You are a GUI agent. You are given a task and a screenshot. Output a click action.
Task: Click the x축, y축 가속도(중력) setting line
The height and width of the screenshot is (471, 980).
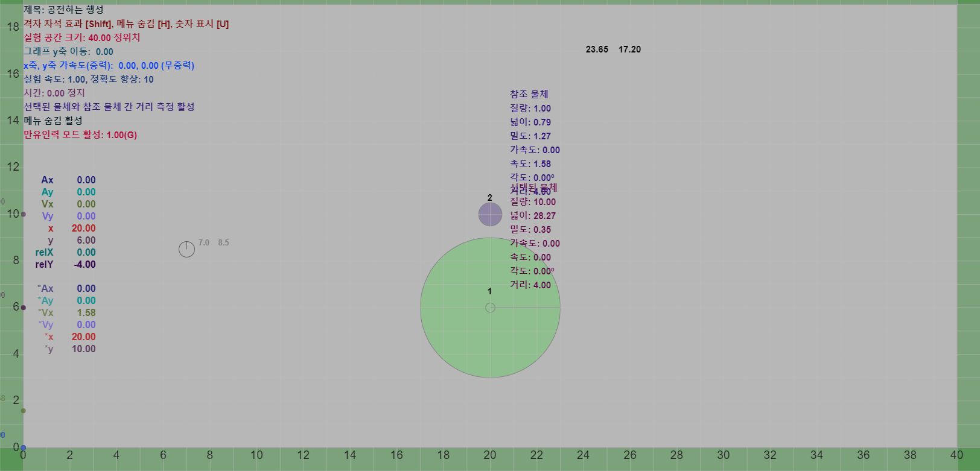(x=109, y=65)
